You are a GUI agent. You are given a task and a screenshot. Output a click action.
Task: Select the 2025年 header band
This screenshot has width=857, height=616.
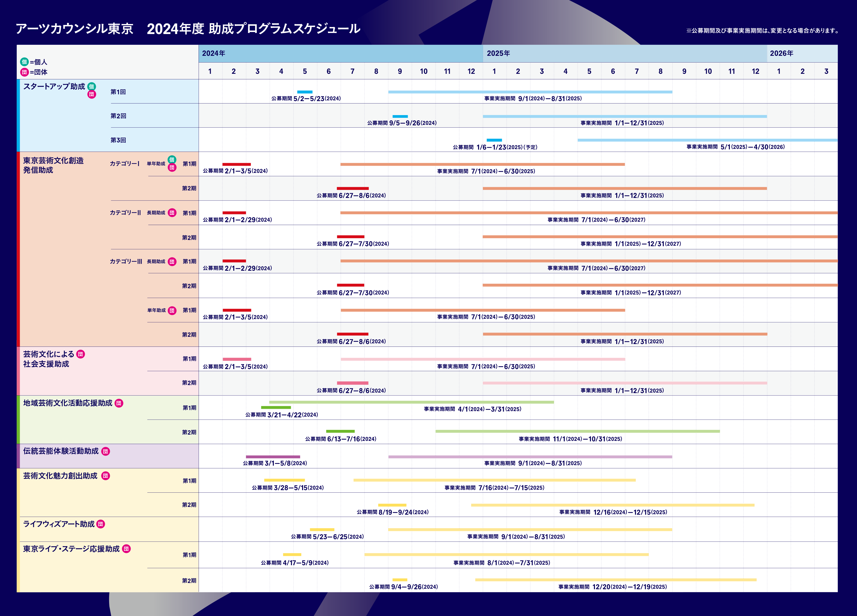[625, 53]
